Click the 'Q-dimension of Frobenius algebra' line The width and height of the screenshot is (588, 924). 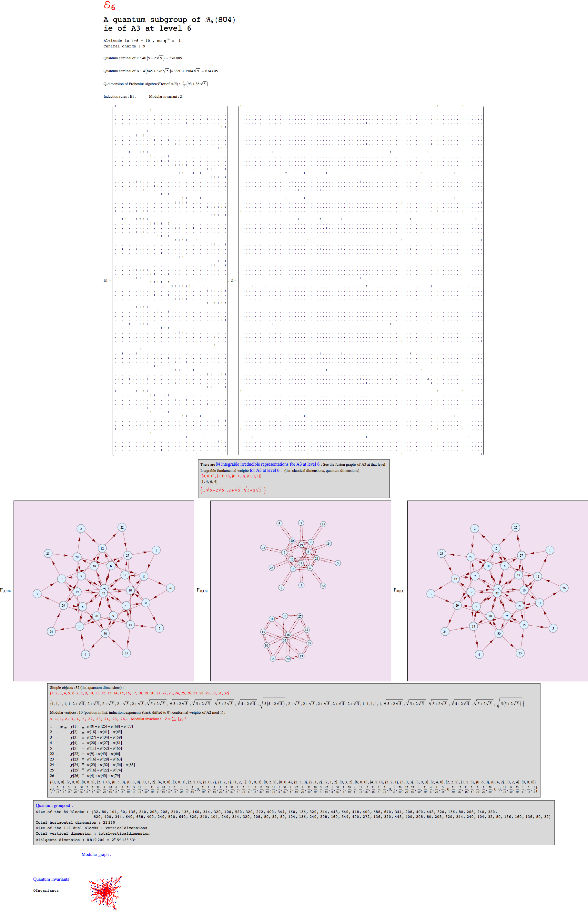[x=156, y=84]
